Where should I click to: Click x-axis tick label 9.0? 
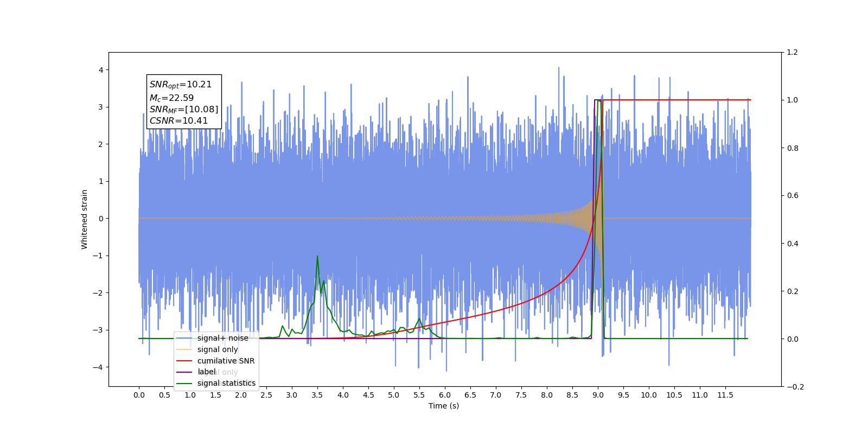pyautogui.click(x=598, y=395)
